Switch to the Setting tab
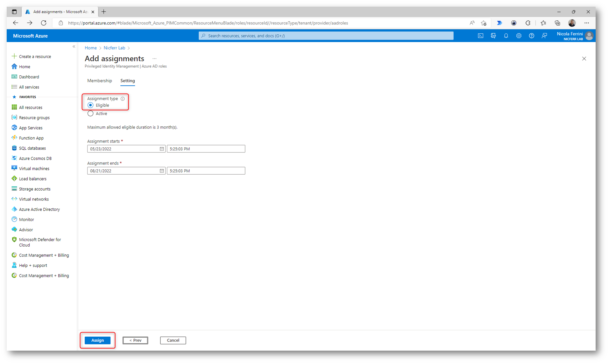The height and width of the screenshot is (364, 609). [x=128, y=81]
